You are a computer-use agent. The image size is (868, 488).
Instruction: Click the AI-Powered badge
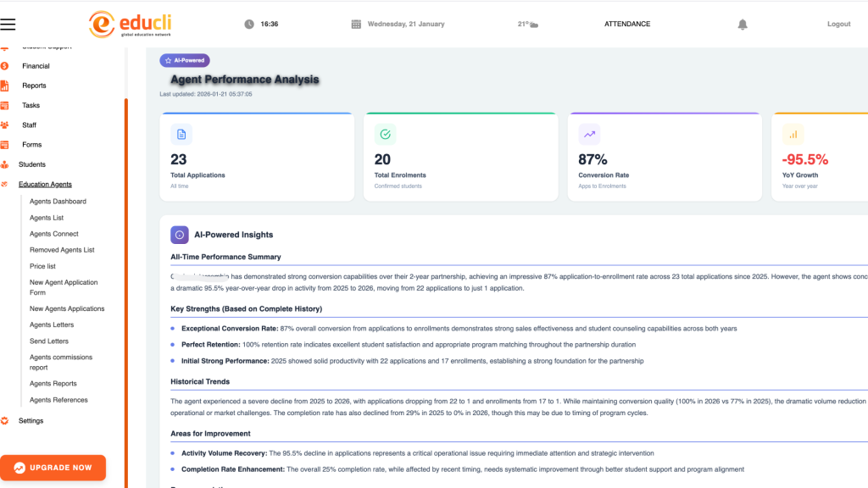click(x=185, y=60)
